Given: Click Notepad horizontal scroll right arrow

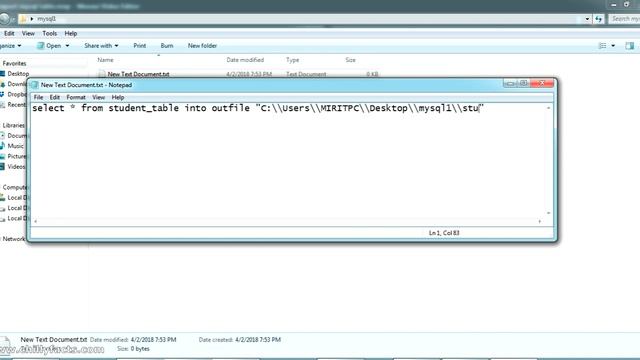Looking at the screenshot, I should [540, 221].
